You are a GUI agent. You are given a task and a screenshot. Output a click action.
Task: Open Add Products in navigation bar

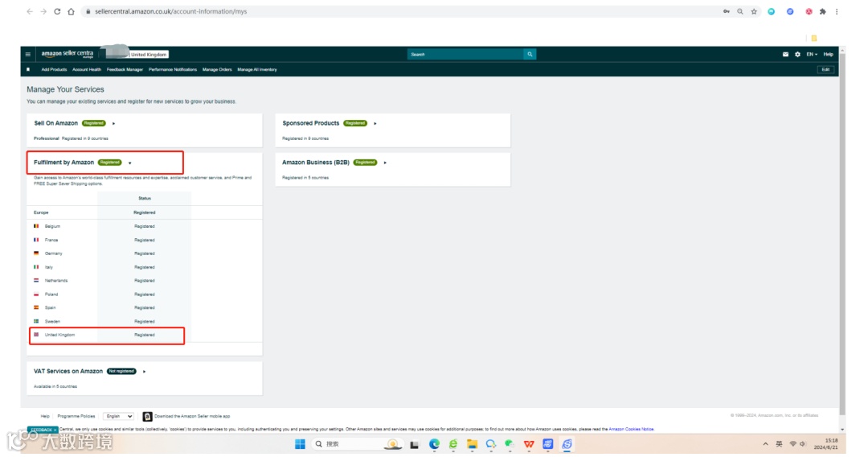coord(54,69)
